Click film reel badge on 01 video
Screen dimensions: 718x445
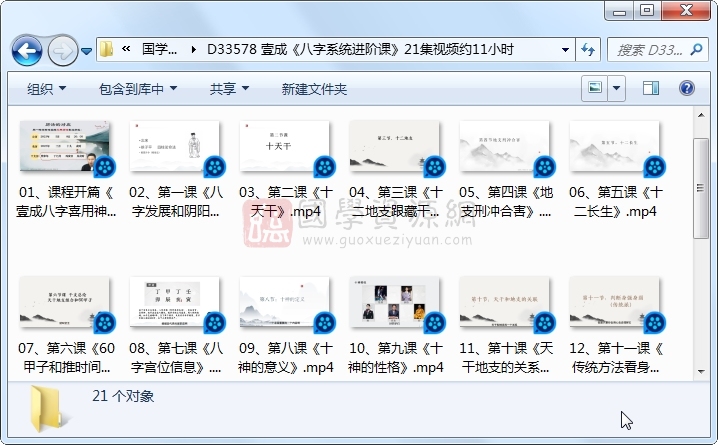tap(105, 167)
